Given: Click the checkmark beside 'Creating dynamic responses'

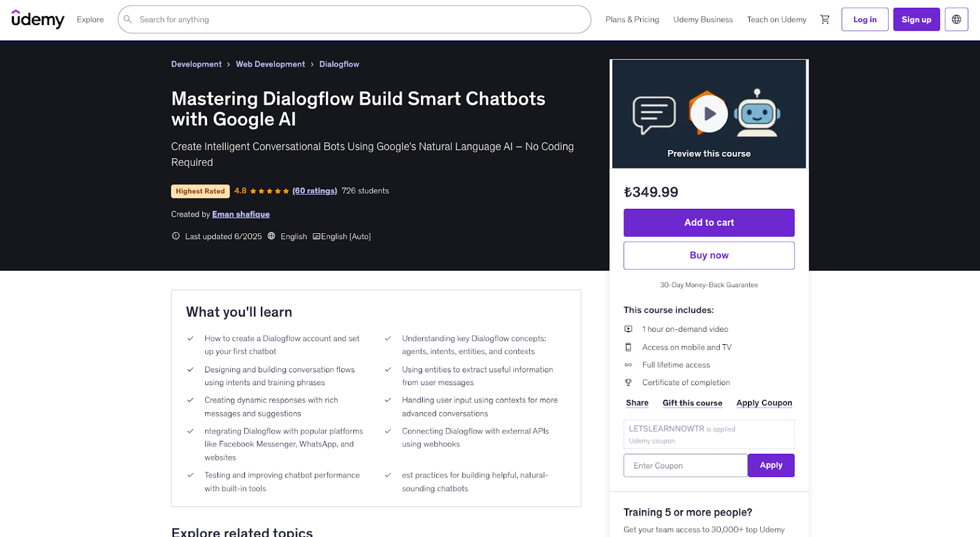Looking at the screenshot, I should pyautogui.click(x=190, y=400).
